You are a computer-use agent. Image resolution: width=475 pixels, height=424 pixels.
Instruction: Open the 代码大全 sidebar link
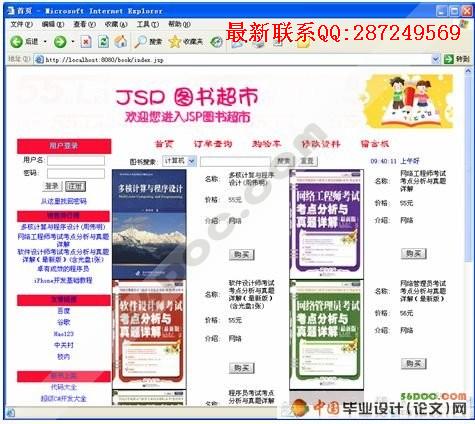pos(64,387)
